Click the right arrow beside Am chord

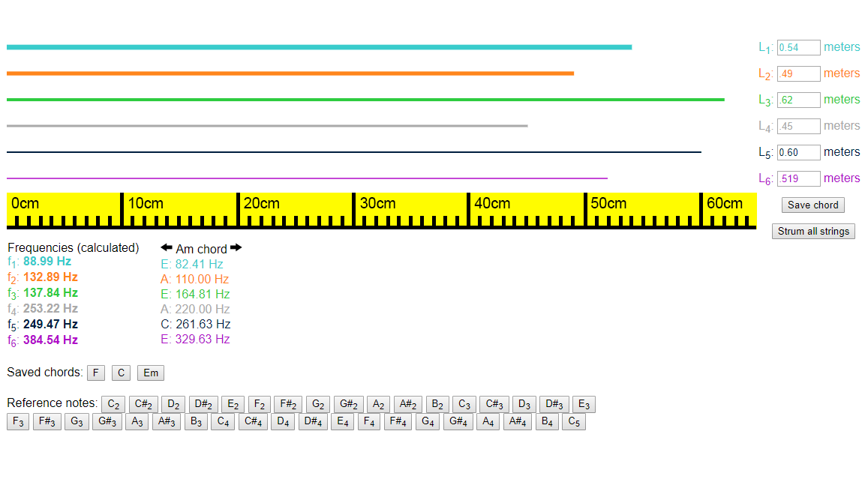pyautogui.click(x=235, y=248)
